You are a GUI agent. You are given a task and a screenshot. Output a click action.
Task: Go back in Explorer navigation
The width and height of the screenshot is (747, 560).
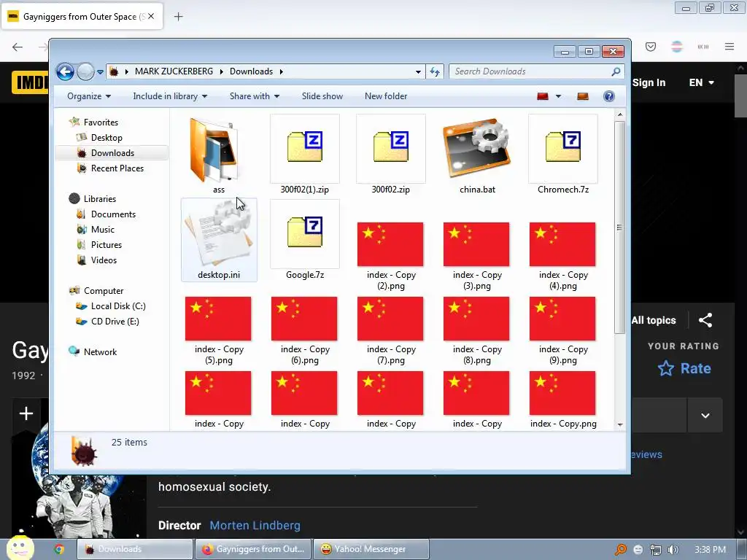[65, 72]
